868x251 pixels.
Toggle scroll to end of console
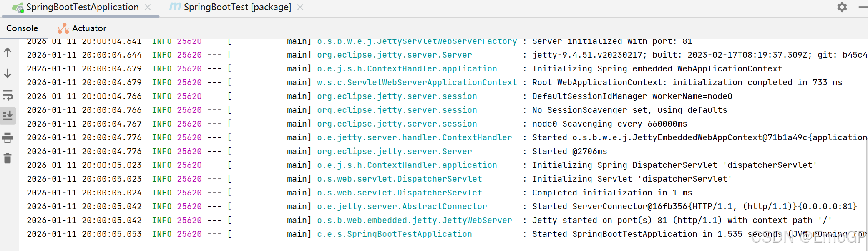[x=8, y=116]
